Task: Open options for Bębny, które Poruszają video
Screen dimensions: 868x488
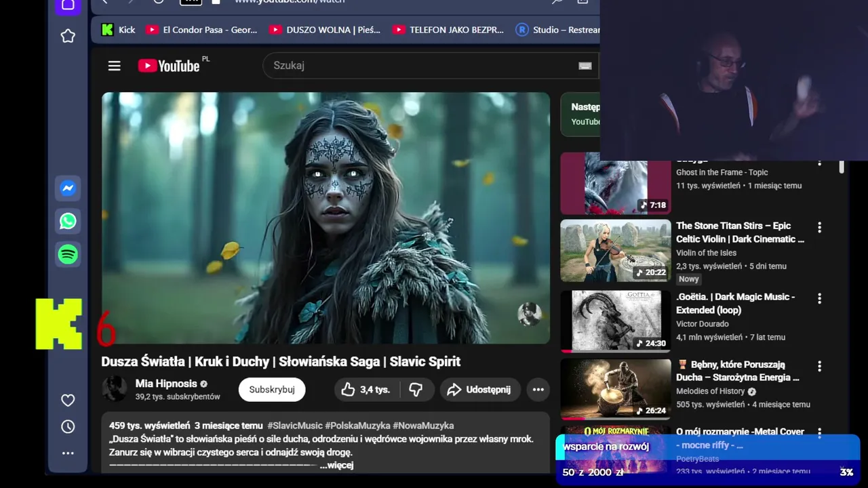Action: click(x=819, y=366)
